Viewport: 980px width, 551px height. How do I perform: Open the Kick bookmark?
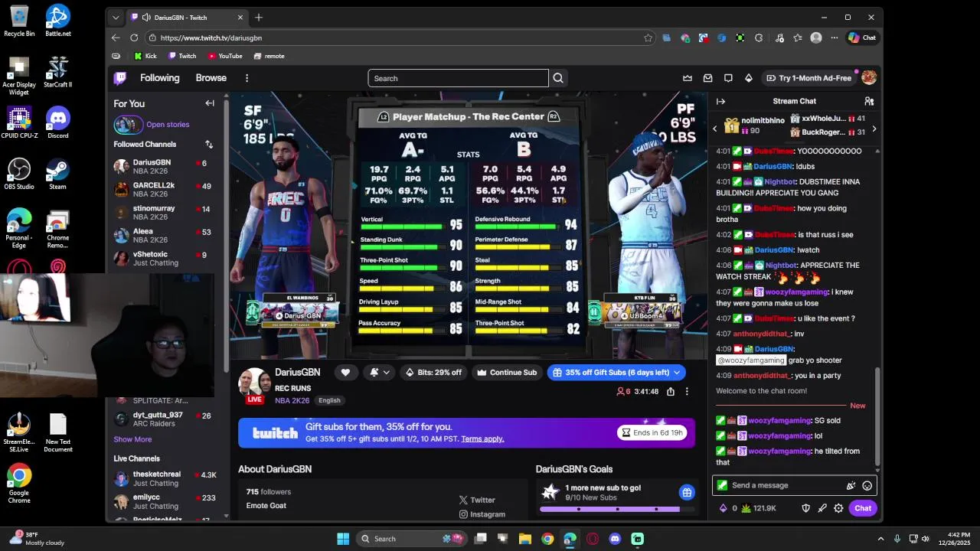(145, 56)
